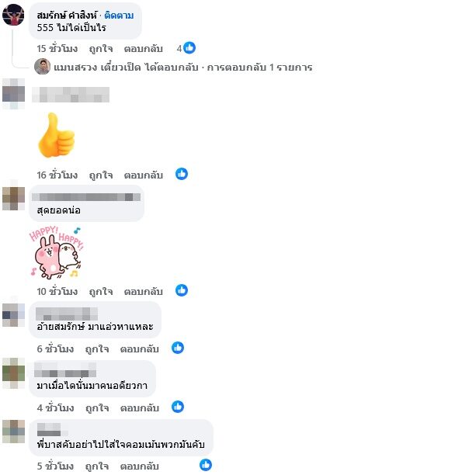Open the like reactions on the 555 comment

[186, 48]
